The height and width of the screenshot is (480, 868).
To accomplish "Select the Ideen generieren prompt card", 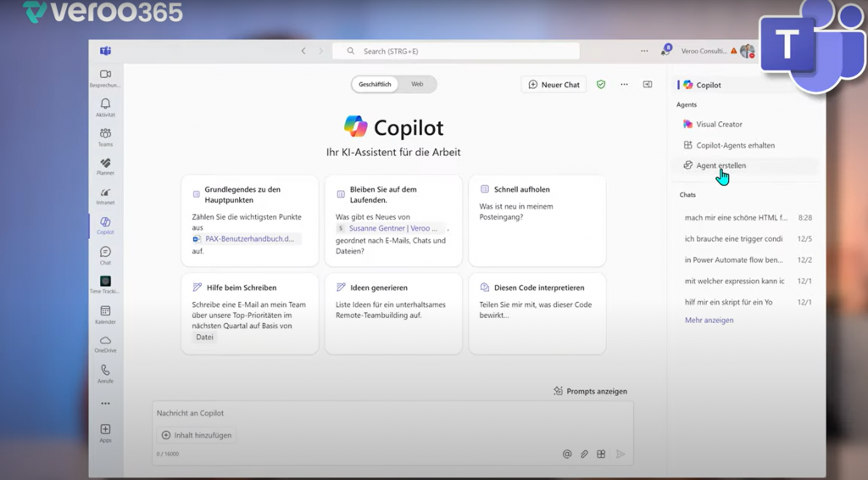I will 393,313.
